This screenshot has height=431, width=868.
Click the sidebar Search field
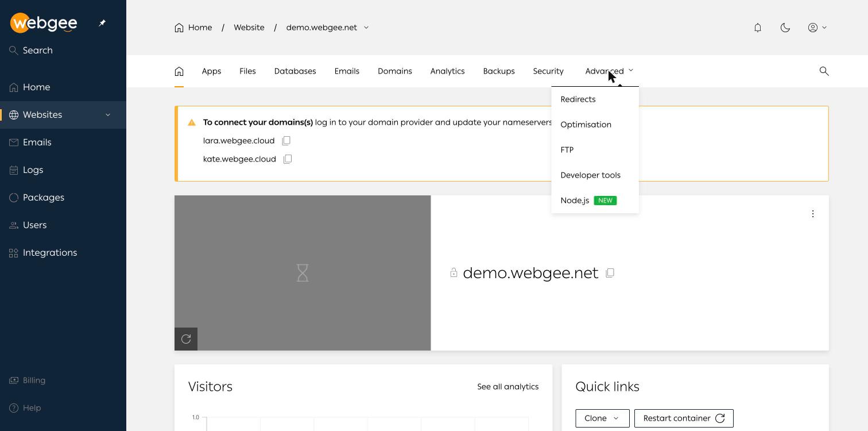coord(63,51)
